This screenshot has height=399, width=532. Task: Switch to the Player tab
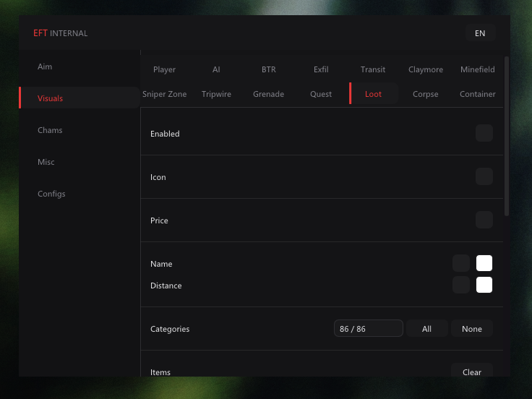click(164, 69)
